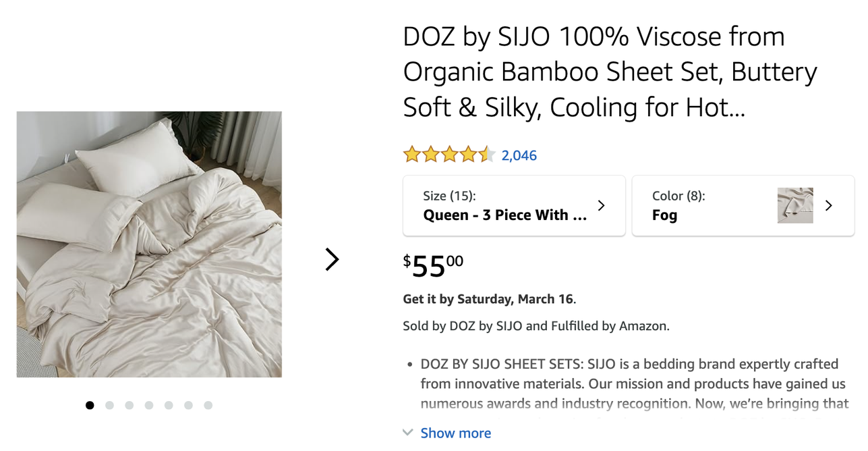Image resolution: width=868 pixels, height=451 pixels.
Task: Click the Show more chevron icon
Action: click(407, 433)
